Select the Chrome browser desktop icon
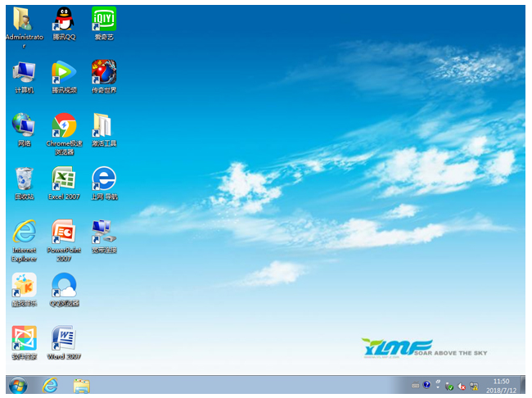The height and width of the screenshot is (398, 532). coord(63,126)
